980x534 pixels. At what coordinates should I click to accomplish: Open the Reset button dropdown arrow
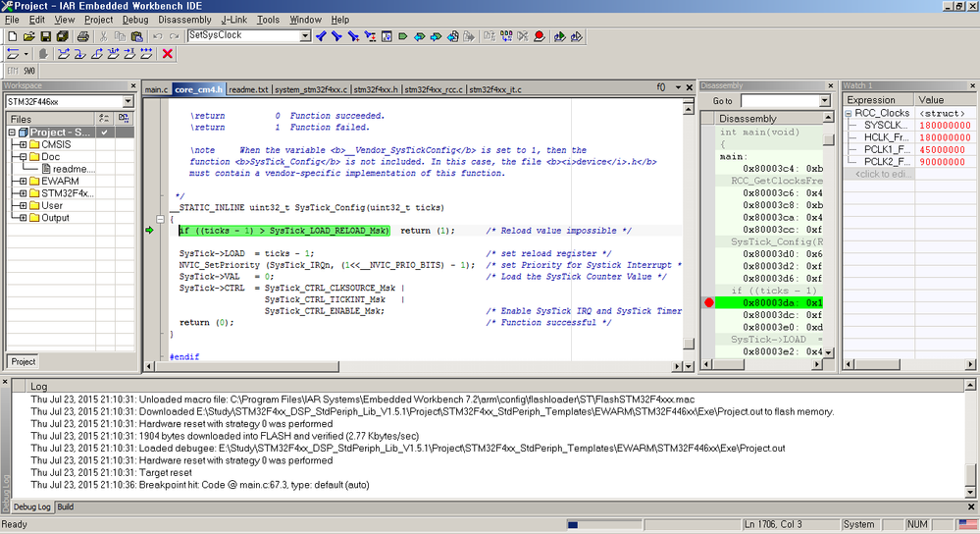[x=26, y=54]
